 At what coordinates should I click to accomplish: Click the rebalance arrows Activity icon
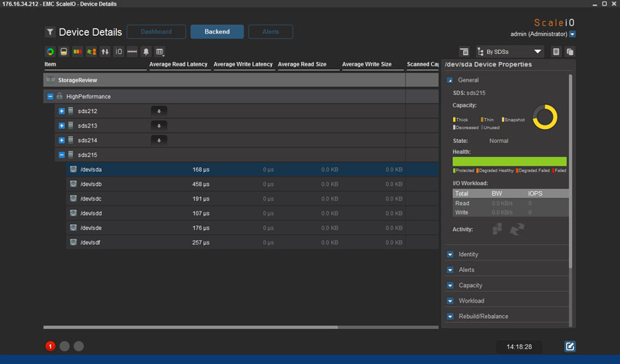pos(517,229)
